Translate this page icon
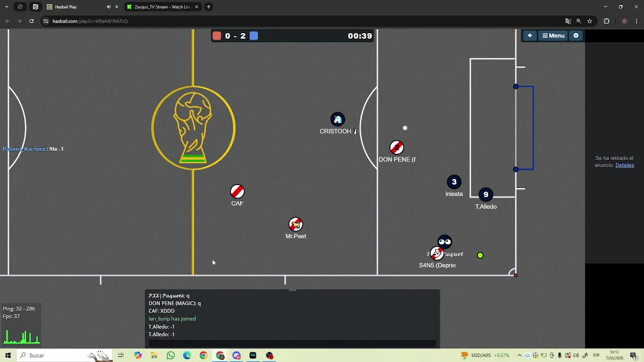 pos(568,21)
